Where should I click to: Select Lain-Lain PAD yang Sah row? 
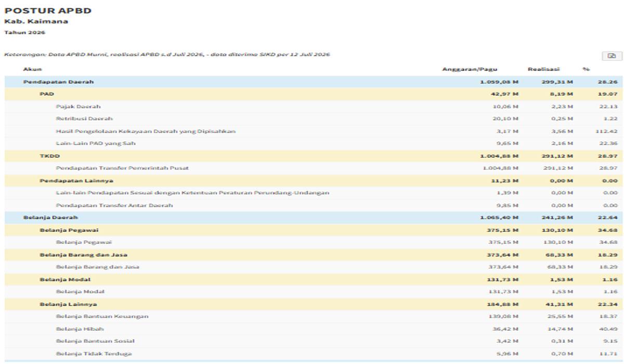(314, 144)
